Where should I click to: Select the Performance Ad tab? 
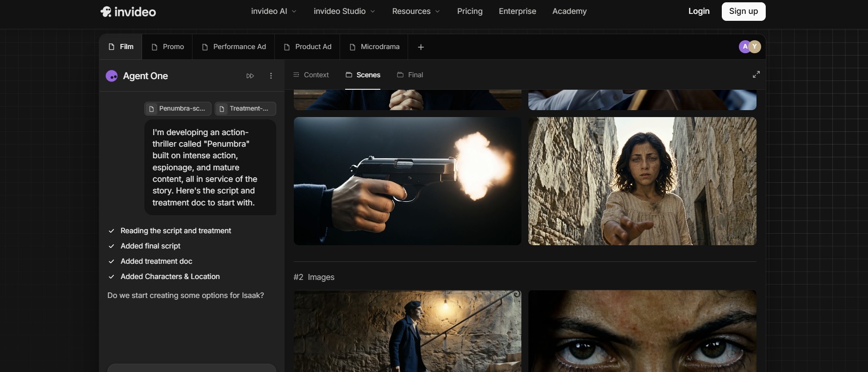point(234,47)
